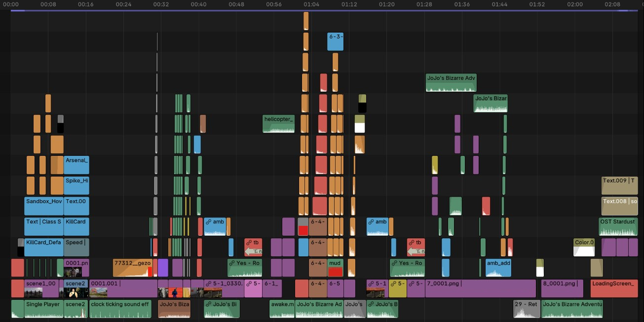Select the 'KillCard_Defa' strip
This screenshot has width=644, height=322.
(x=44, y=248)
